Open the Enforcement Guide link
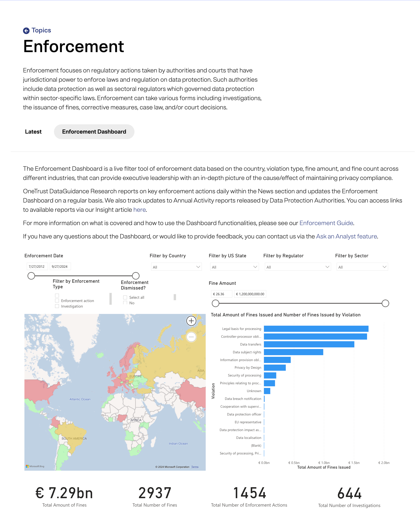 pyautogui.click(x=326, y=223)
